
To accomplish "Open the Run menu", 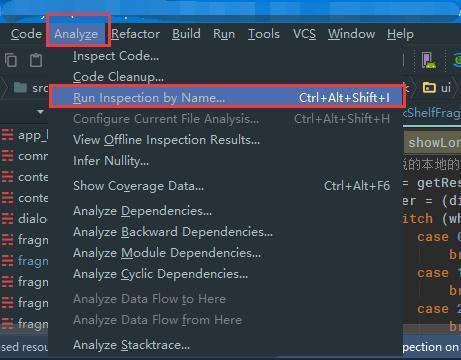I will tap(224, 34).
